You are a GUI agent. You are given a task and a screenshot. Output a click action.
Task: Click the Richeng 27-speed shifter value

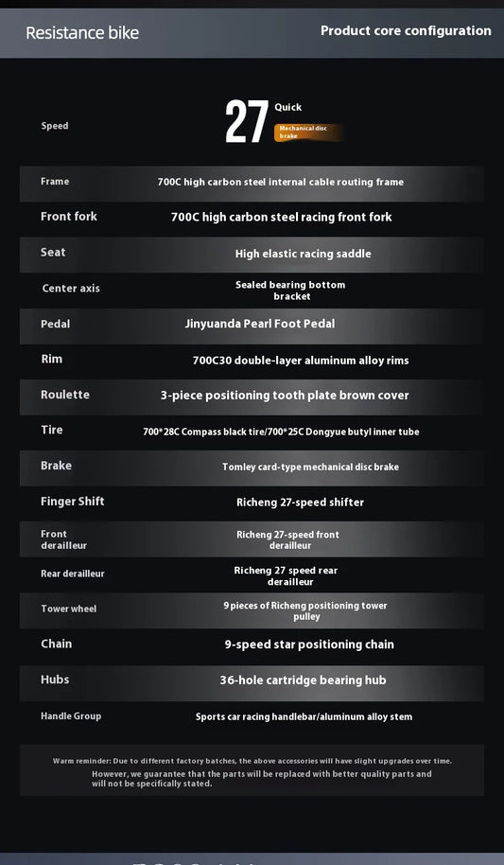pyautogui.click(x=300, y=503)
